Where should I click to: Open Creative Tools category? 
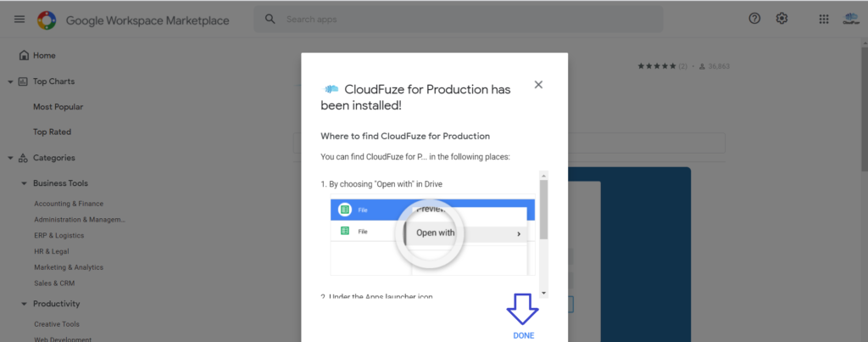coord(57,324)
